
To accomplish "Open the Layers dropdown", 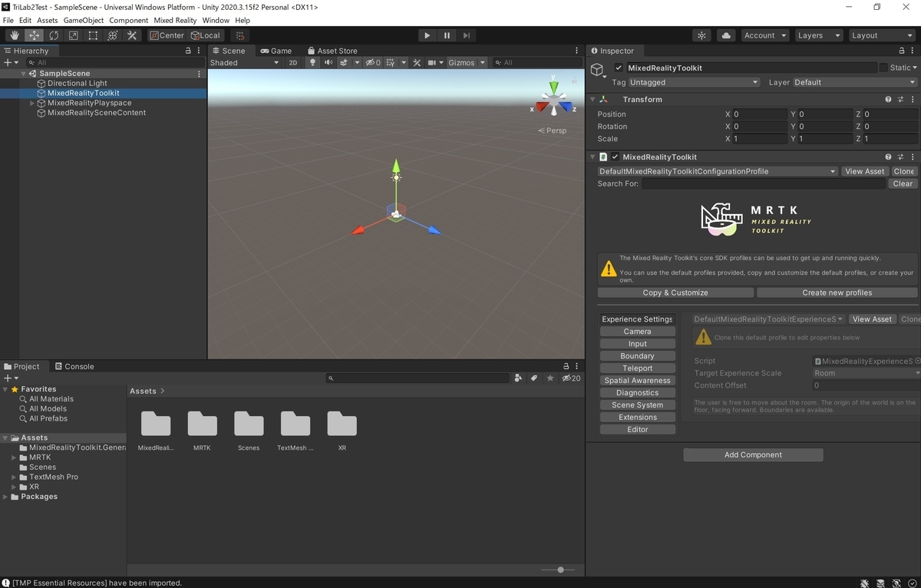I will 817,35.
